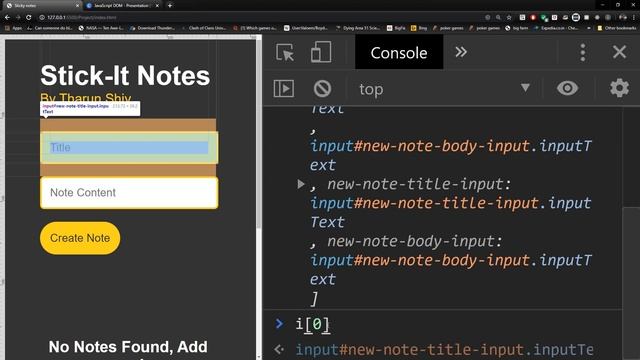Screen dimensions: 640x360
Task: Open the DevTools three-dot customize menu
Action: pos(583,52)
